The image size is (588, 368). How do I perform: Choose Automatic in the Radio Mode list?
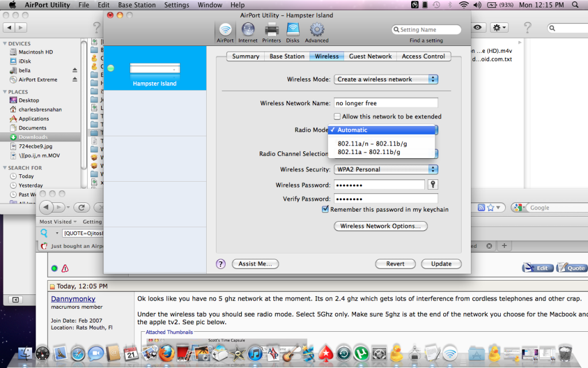coord(381,130)
